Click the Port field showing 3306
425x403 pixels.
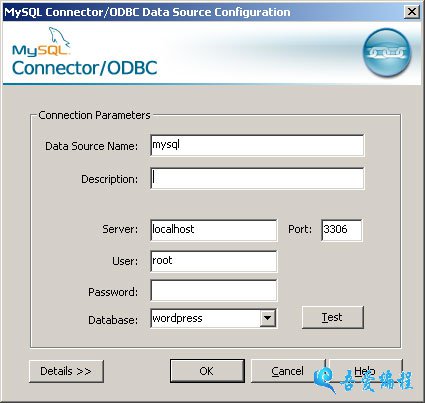(342, 230)
